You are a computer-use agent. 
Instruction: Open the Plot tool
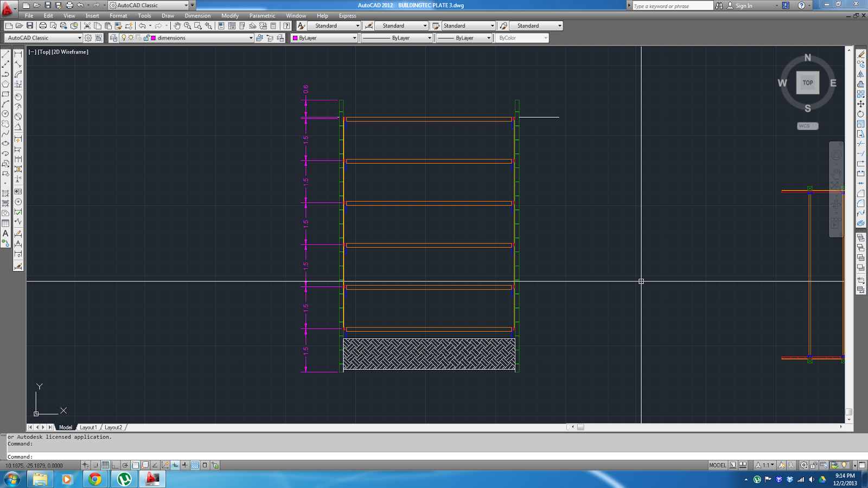pyautogui.click(x=42, y=26)
